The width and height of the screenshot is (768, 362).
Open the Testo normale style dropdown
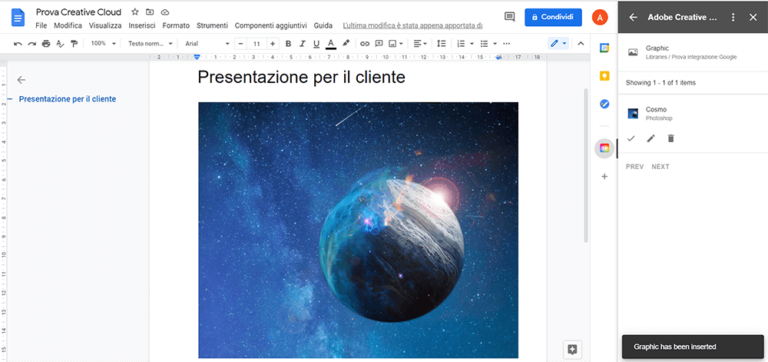click(x=150, y=44)
